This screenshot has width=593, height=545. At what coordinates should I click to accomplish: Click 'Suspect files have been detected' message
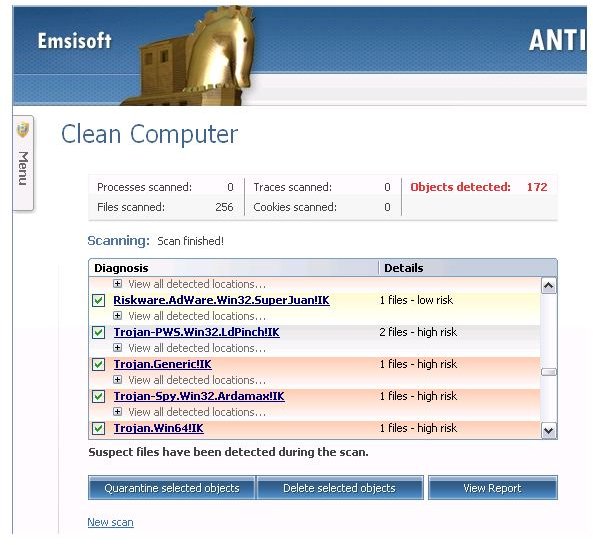(228, 452)
